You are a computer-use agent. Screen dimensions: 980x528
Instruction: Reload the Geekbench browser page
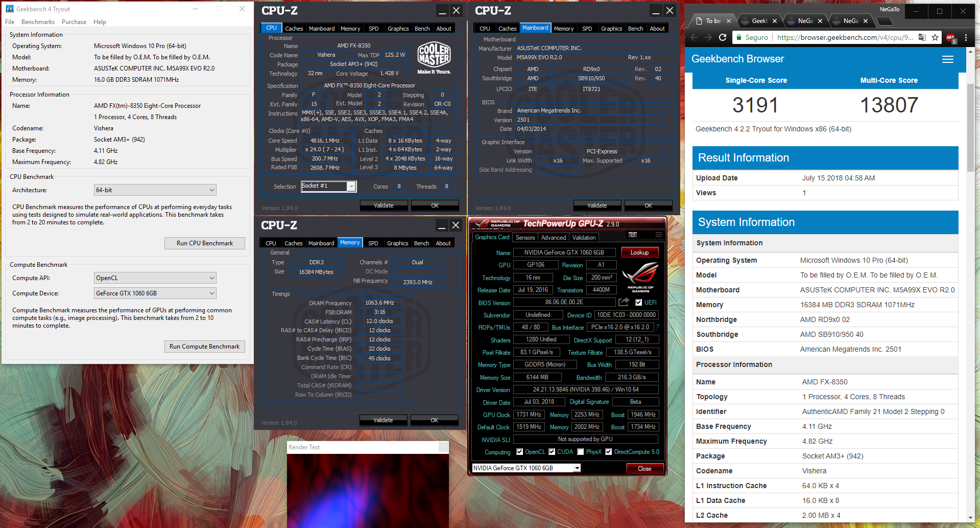[x=722, y=37]
